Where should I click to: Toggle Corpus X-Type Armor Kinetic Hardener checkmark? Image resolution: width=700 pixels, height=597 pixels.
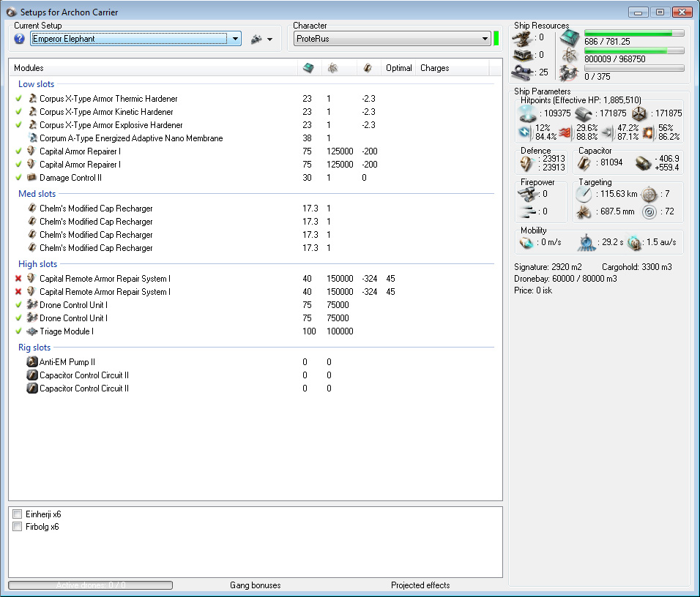[x=19, y=111]
